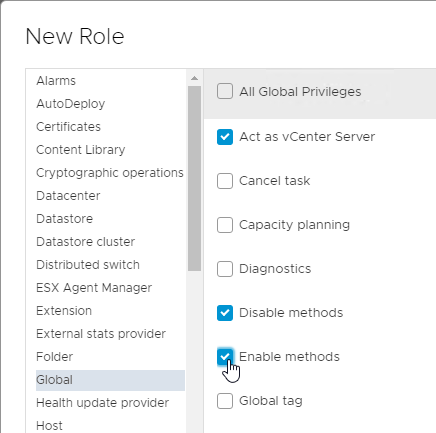Screen dimensions: 436x433
Task: Uncheck the Disable methods privilege
Action: tap(225, 313)
